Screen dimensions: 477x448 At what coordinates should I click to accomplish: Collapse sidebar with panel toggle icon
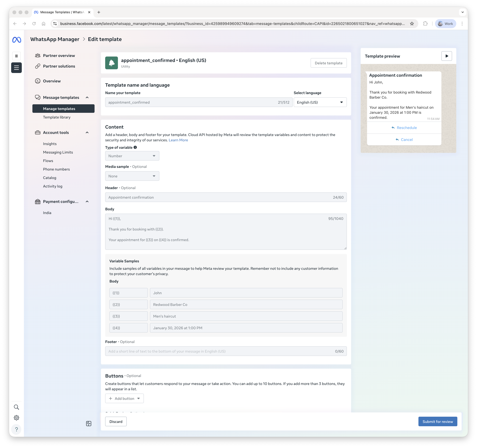click(89, 424)
